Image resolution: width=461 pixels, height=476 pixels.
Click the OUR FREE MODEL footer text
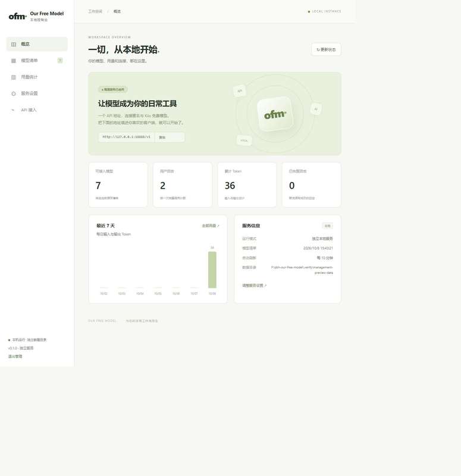click(102, 321)
